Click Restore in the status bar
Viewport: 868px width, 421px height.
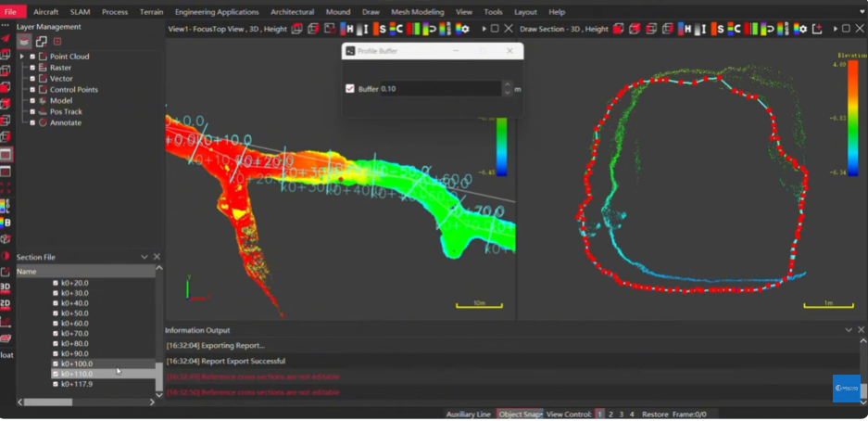click(x=655, y=415)
